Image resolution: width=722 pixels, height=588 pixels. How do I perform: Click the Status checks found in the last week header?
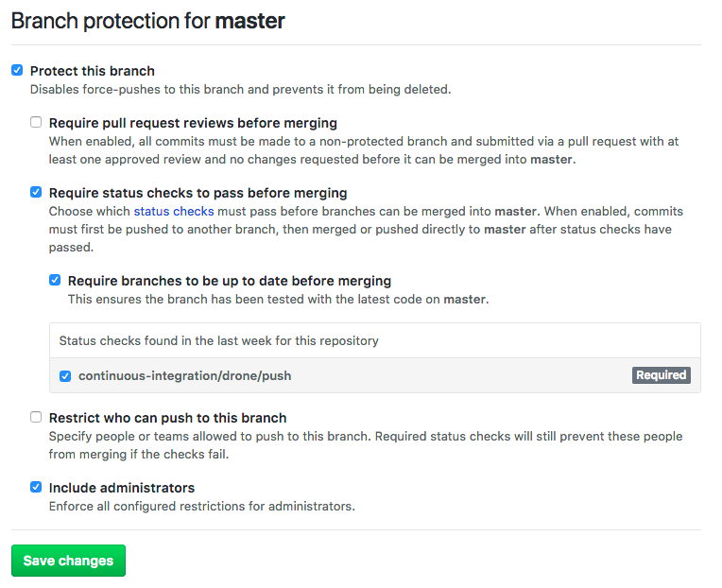pos(218,340)
